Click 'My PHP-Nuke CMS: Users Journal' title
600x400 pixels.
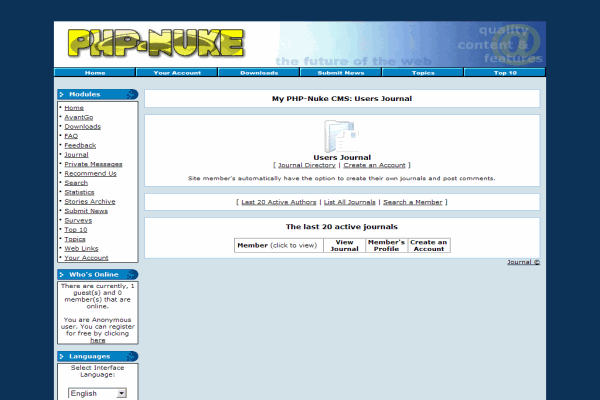point(342,98)
